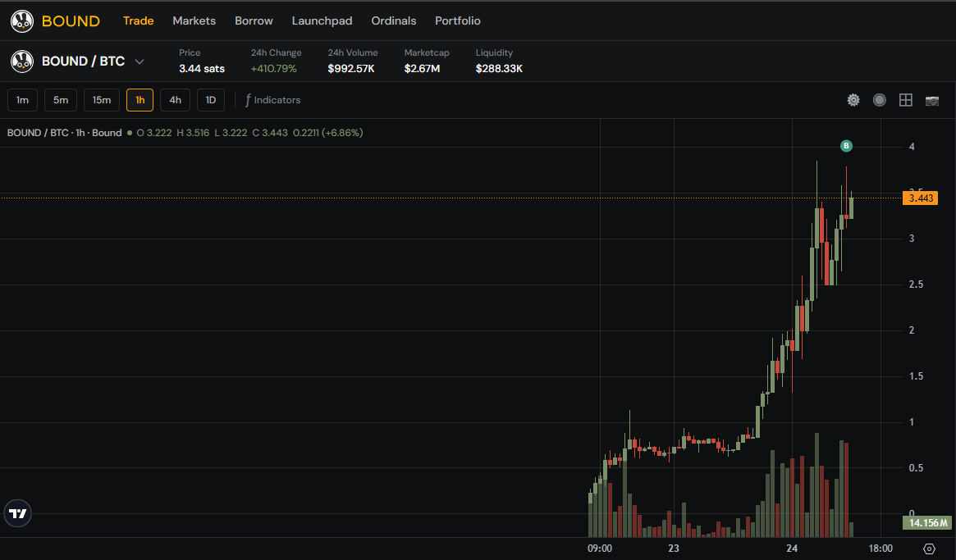The width and height of the screenshot is (956, 560).
Task: Click the TradingView logo icon
Action: [x=18, y=513]
